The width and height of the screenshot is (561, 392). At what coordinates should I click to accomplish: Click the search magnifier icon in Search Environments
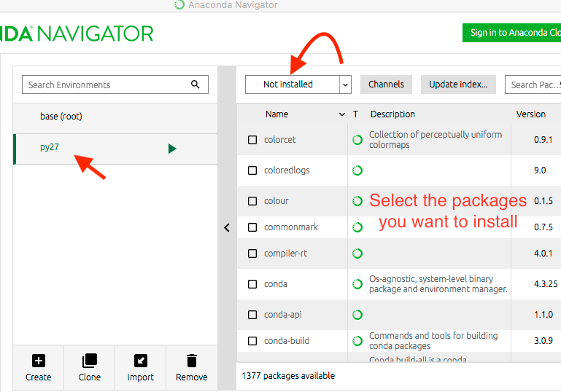tap(195, 85)
